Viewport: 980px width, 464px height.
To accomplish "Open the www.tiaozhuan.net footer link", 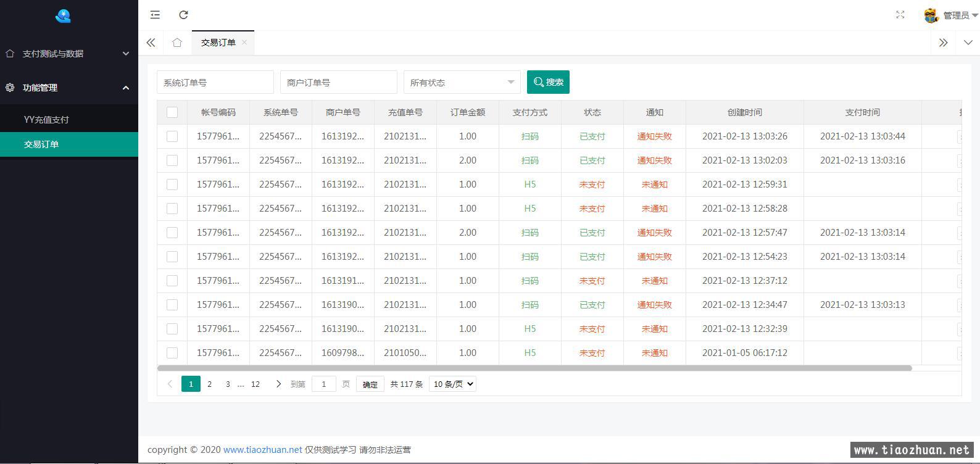I will (x=262, y=450).
